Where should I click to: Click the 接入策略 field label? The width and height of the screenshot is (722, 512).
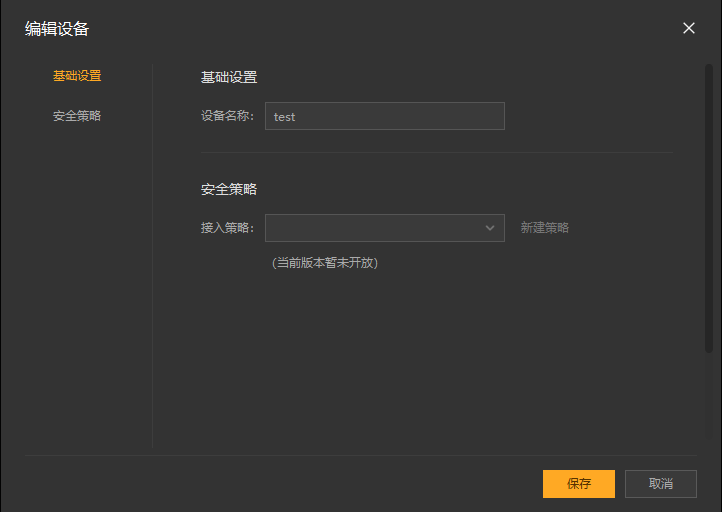pyautogui.click(x=227, y=227)
